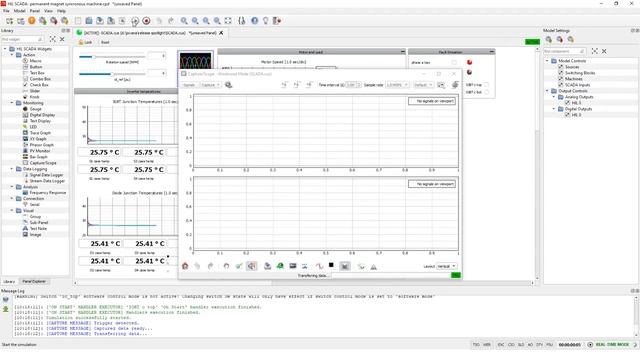
Task: Collapse the HIL SCADA Widgets tree node
Action: pos(5,49)
